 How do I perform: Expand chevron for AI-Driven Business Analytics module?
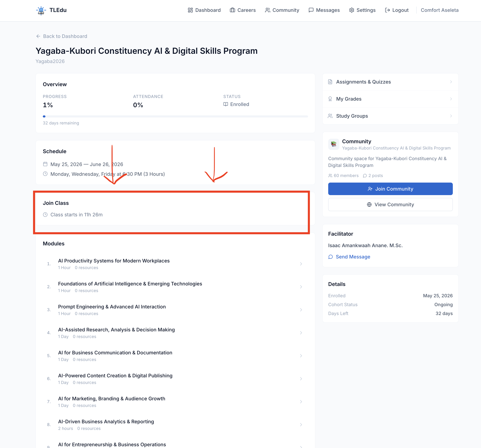tap(301, 425)
